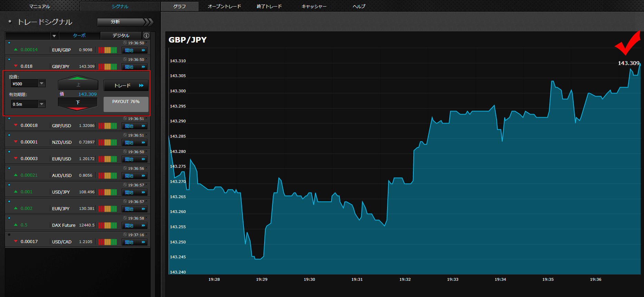Switch to the シグナル tab
The image size is (644, 297).
120,6
